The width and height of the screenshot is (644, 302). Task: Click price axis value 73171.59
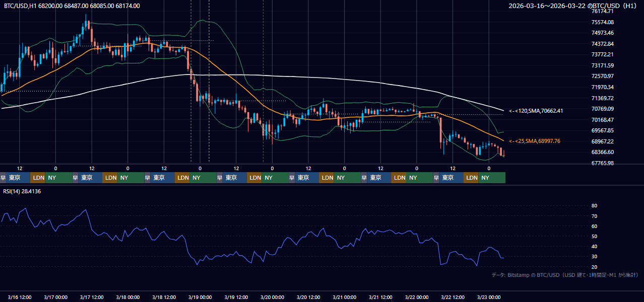602,65
